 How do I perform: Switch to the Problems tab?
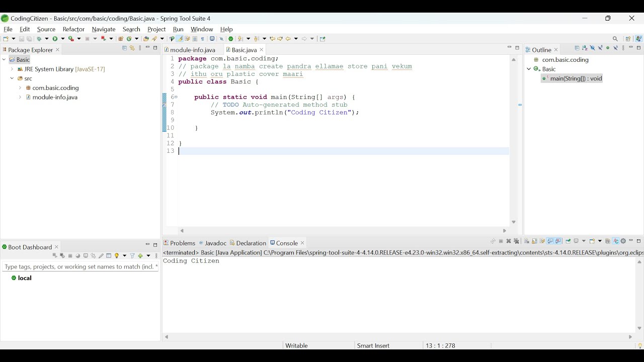[x=179, y=243]
